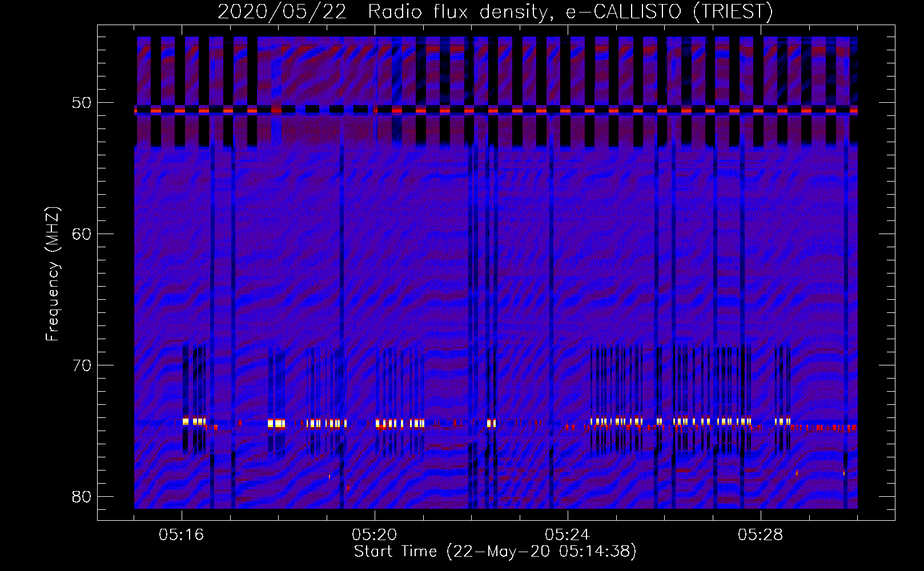Viewport: 924px width, 571px height.
Task: Click the '70' frequency tick label
Action: click(x=82, y=365)
